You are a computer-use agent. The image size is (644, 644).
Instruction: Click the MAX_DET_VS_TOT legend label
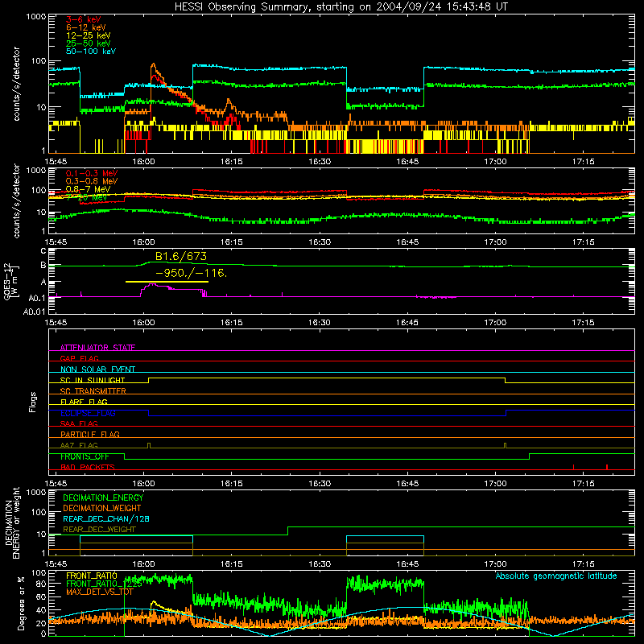tap(100, 592)
